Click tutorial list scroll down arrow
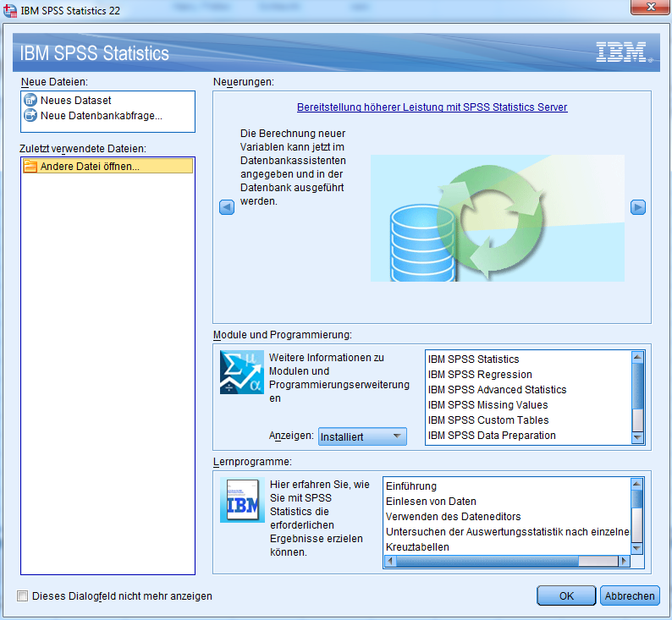The width and height of the screenshot is (672, 620). [x=636, y=548]
